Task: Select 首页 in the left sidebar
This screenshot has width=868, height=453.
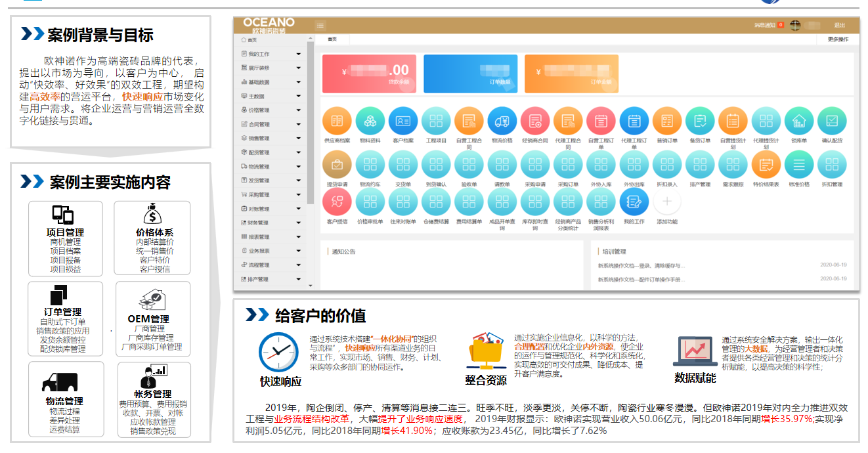Action: click(x=270, y=40)
